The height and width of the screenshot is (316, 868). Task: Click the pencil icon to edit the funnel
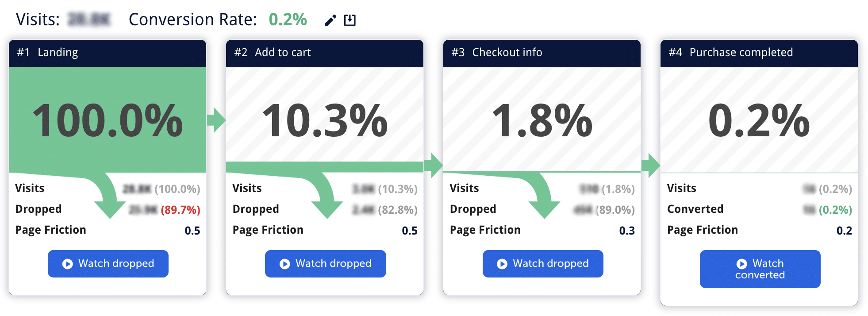coord(330,19)
